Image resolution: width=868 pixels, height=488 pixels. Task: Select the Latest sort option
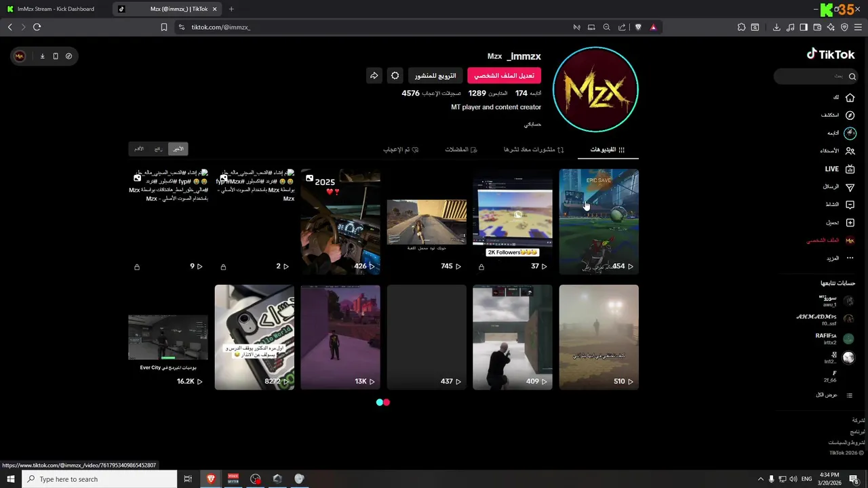coord(178,148)
